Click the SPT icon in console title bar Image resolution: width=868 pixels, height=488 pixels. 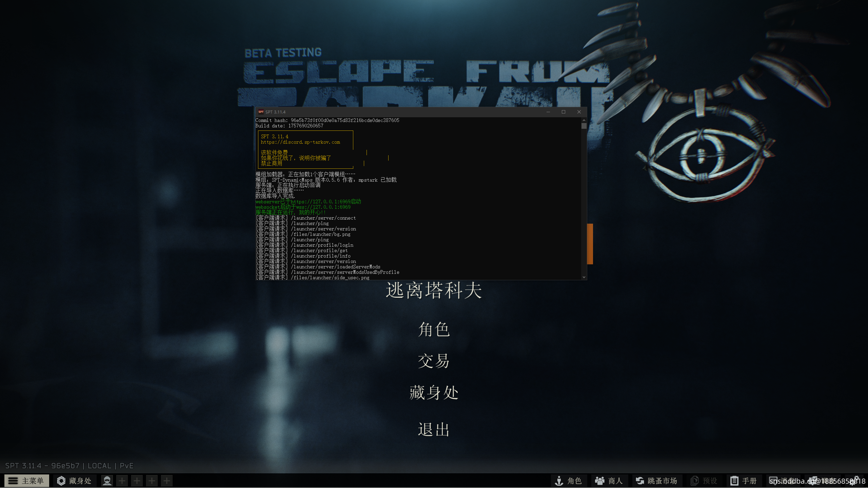[x=261, y=112]
